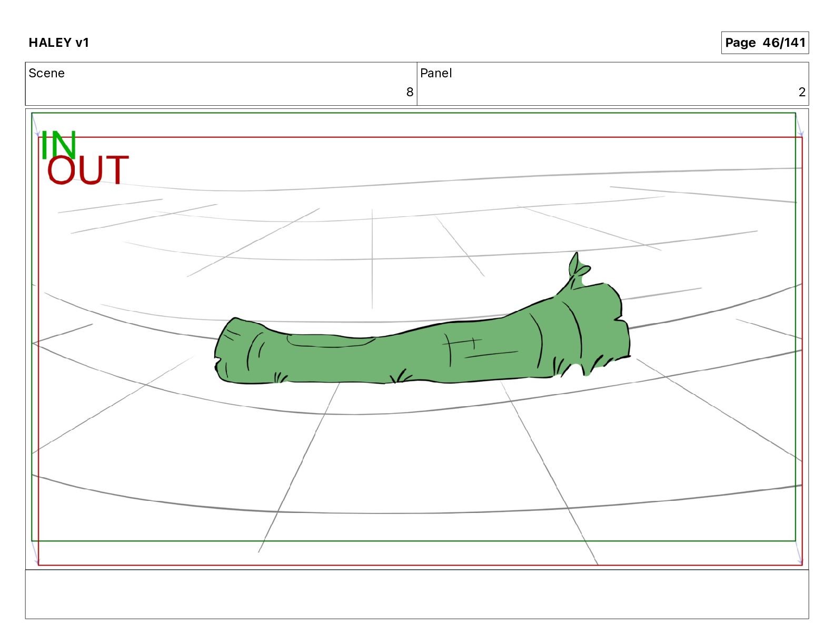Select the Scene label text

click(47, 73)
